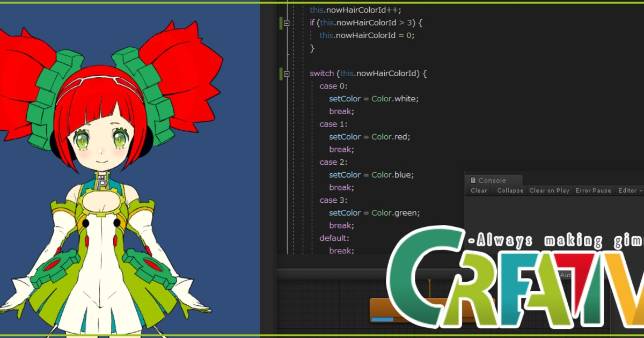This screenshot has height=338, width=644.
Task: Collapse the switch-statement code fold box
Action: (x=287, y=74)
